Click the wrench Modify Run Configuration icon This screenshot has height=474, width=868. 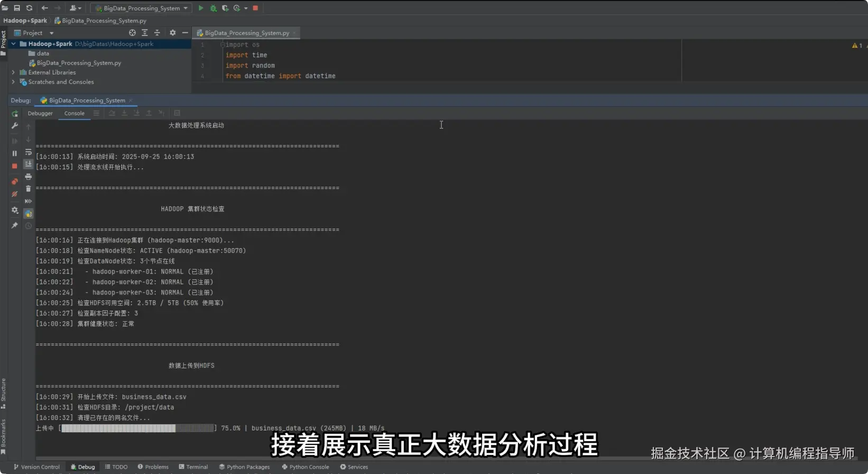tap(15, 126)
